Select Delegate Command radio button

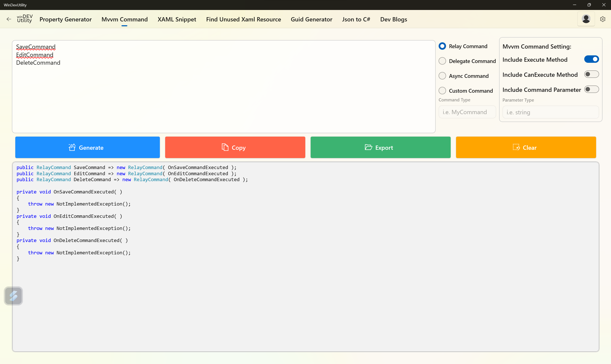(x=442, y=61)
